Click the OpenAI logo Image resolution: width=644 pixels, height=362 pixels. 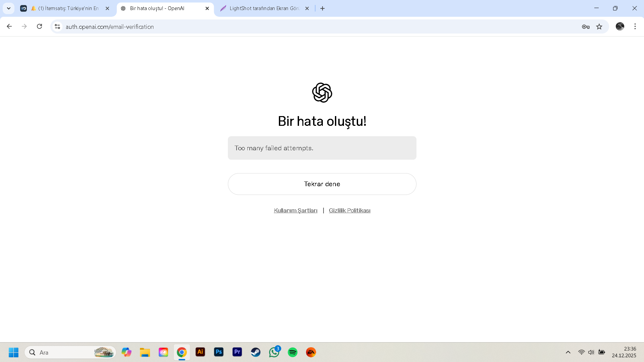tap(322, 93)
